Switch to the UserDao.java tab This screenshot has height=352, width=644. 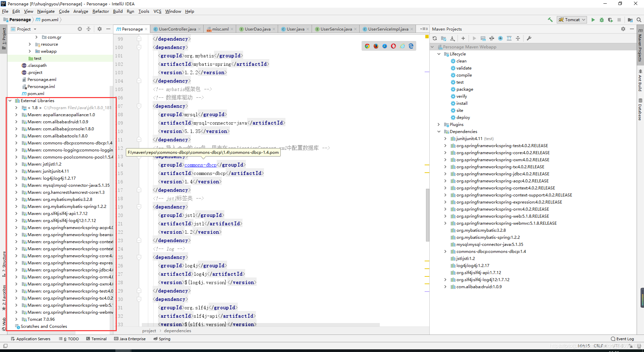coord(257,29)
